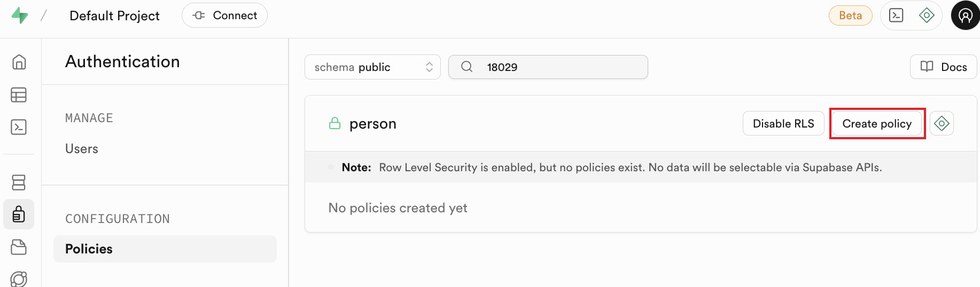Open the top bar SQL terminal icon
Viewport: 980px width, 287px height.
click(x=896, y=15)
